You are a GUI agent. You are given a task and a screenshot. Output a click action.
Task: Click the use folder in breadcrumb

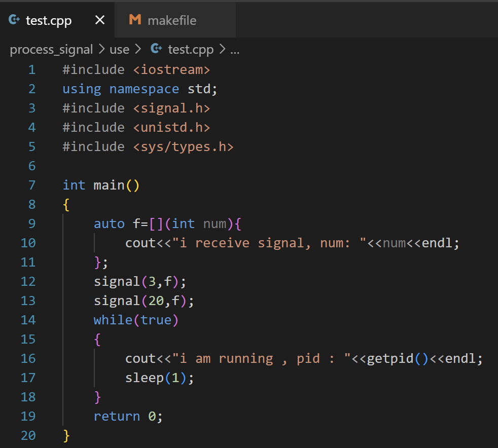pos(119,50)
